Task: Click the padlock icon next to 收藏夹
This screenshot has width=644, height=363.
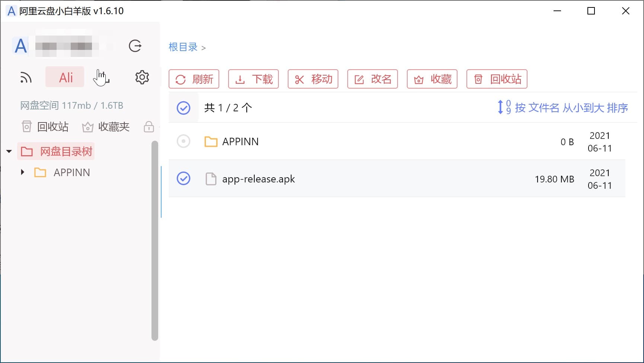Action: 149,127
